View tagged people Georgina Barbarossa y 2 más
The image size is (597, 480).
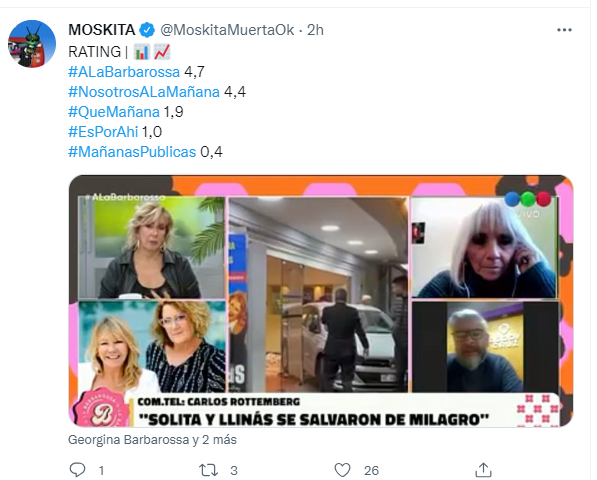(152, 440)
